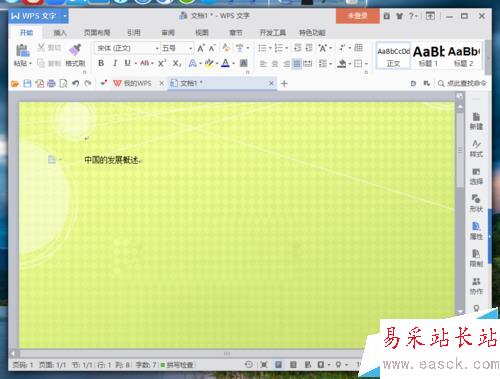Open the font color dropdown arrow
The width and height of the screenshot is (500, 379).
coord(234,63)
